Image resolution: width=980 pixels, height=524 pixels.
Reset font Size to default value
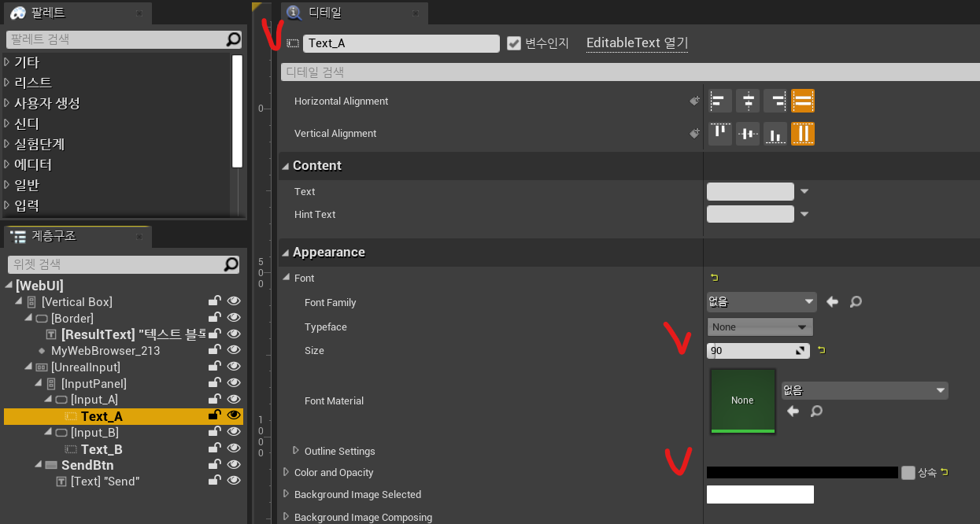point(823,350)
